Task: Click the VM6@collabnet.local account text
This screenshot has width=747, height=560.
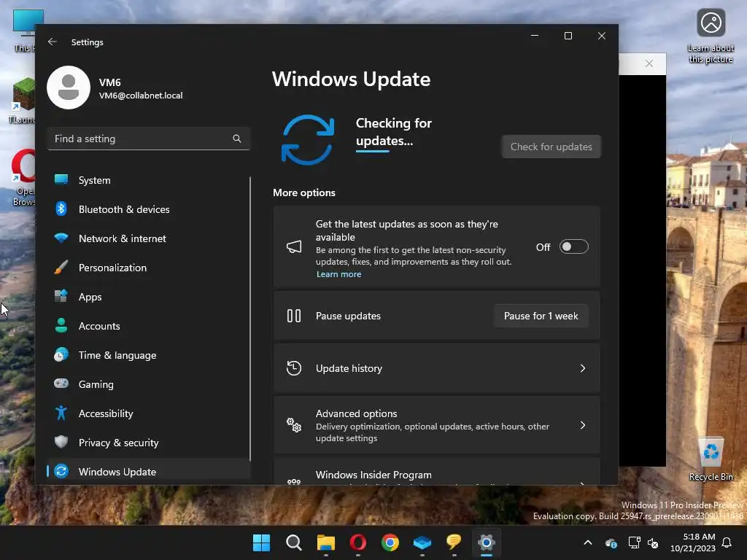Action: tap(141, 96)
